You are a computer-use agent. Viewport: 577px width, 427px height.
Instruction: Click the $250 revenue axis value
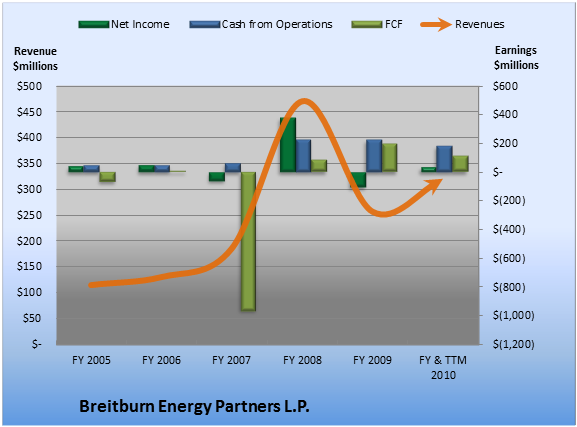tap(29, 215)
